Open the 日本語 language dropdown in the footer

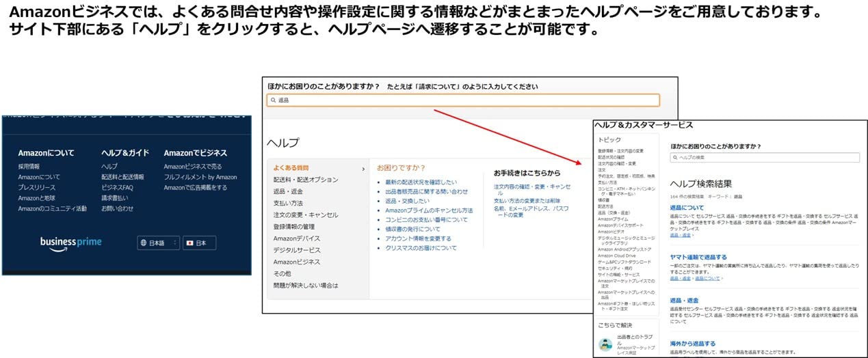(159, 243)
